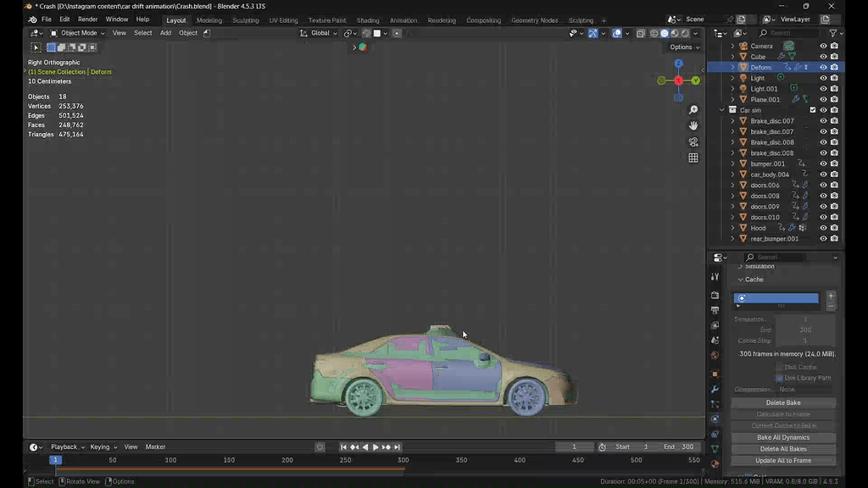The image size is (868, 488).
Task: Switch to rendered viewport shading
Action: pos(685,33)
